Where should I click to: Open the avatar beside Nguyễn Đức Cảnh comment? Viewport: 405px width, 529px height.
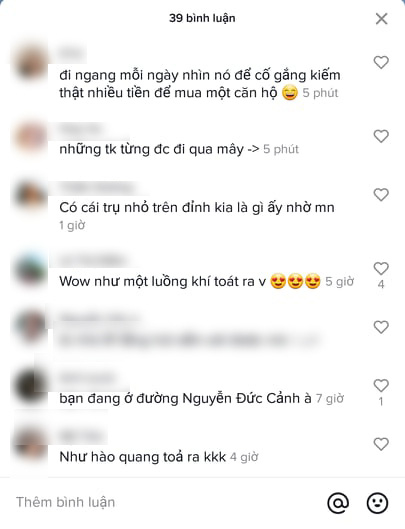point(31,386)
